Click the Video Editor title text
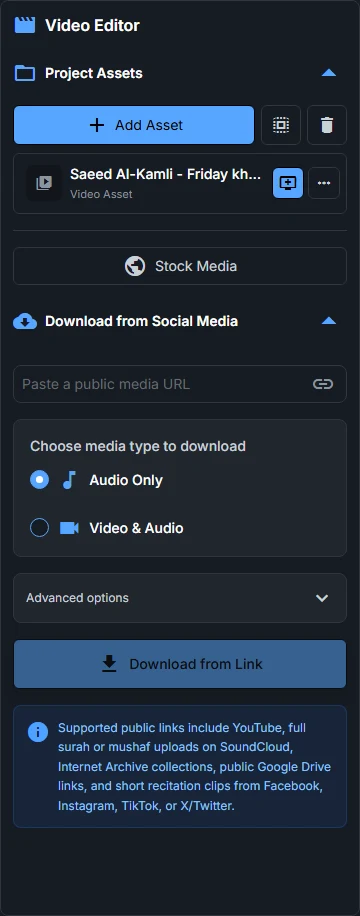Image resolution: width=360 pixels, height=916 pixels. coord(92,26)
